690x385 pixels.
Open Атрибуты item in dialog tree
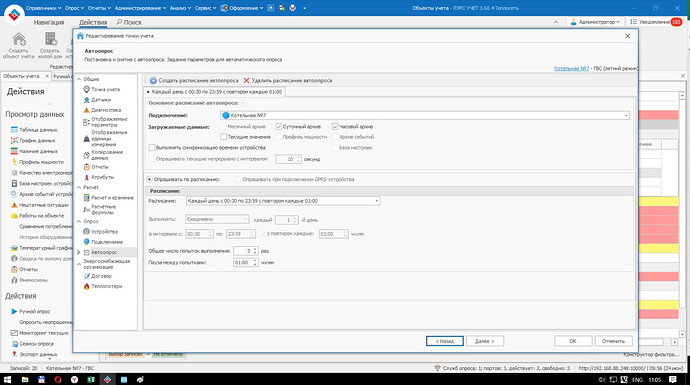point(99,177)
